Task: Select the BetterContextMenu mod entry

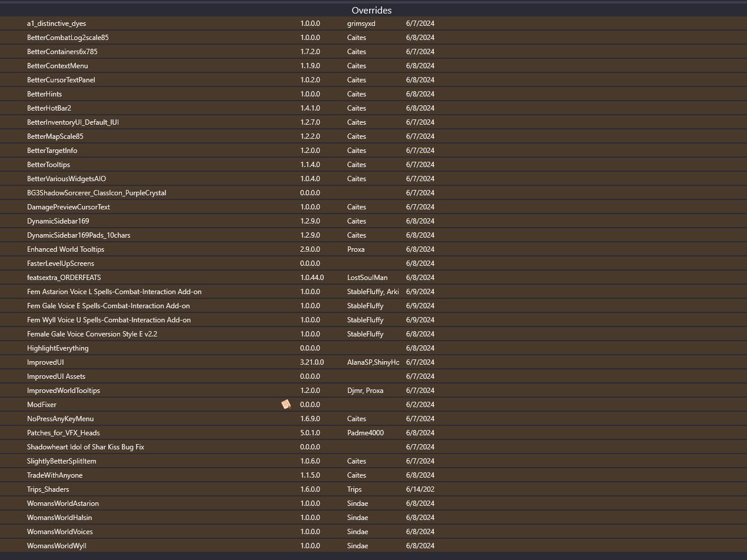Action: [57, 66]
